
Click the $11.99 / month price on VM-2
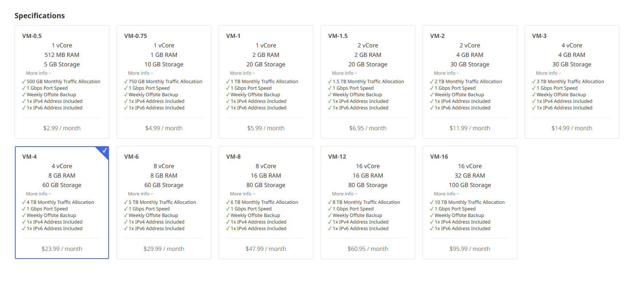[x=470, y=128]
